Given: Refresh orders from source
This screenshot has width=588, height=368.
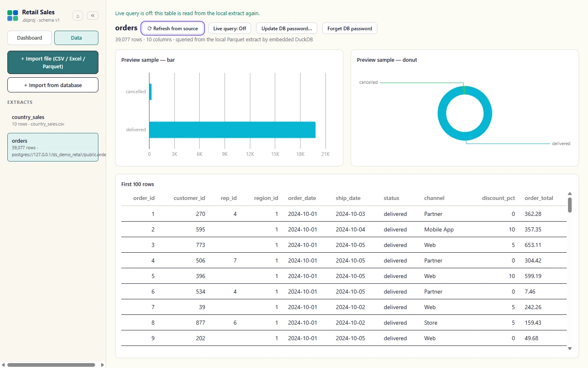Looking at the screenshot, I should 173,29.
